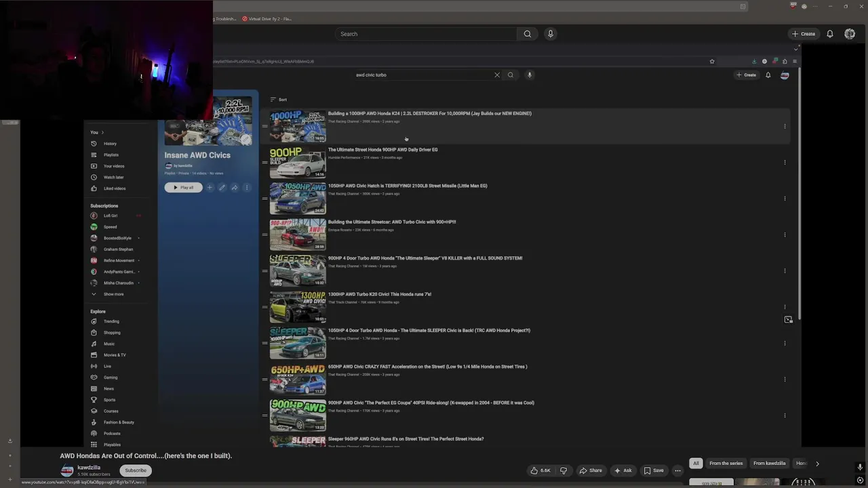The width and height of the screenshot is (868, 488).
Task: Open the Sort dropdown above playlist
Action: point(279,100)
